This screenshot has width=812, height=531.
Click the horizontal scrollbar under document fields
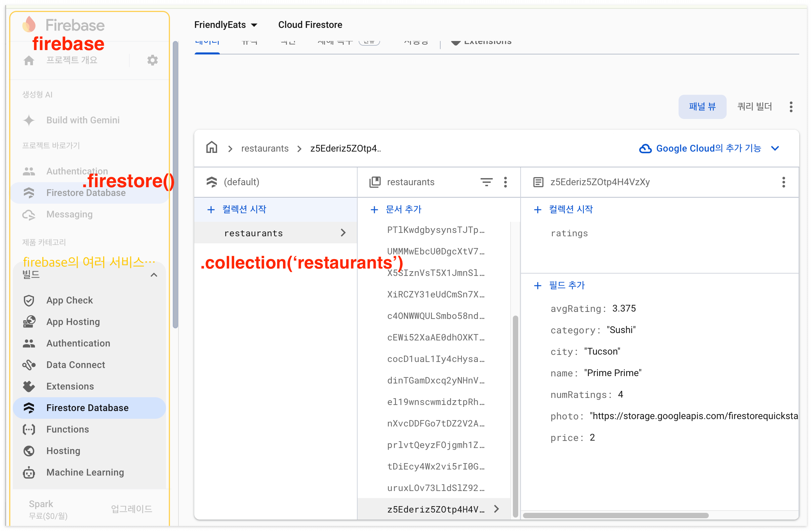pyautogui.click(x=615, y=515)
